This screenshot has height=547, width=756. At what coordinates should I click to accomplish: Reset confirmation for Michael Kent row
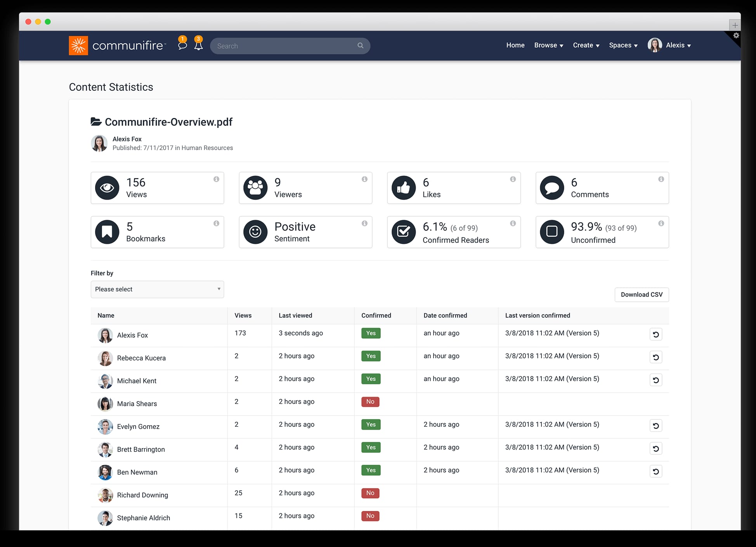tap(656, 380)
